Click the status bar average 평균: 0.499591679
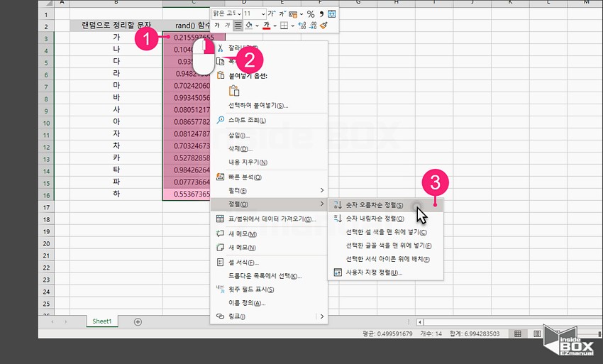This screenshot has width=603, height=364. click(x=387, y=333)
